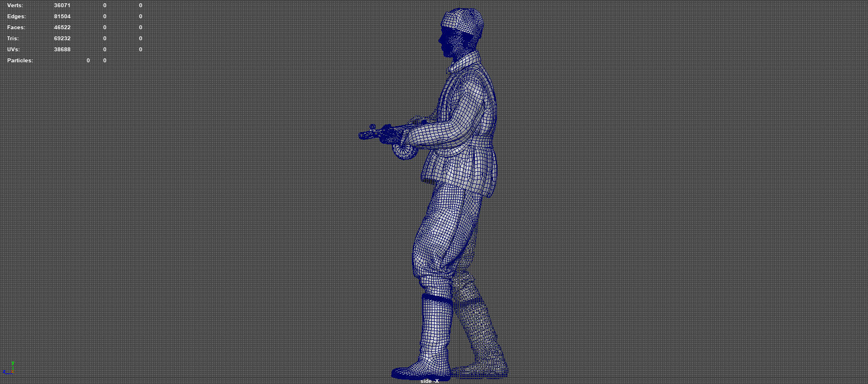Click the "Edges:" heads-up label

(17, 16)
